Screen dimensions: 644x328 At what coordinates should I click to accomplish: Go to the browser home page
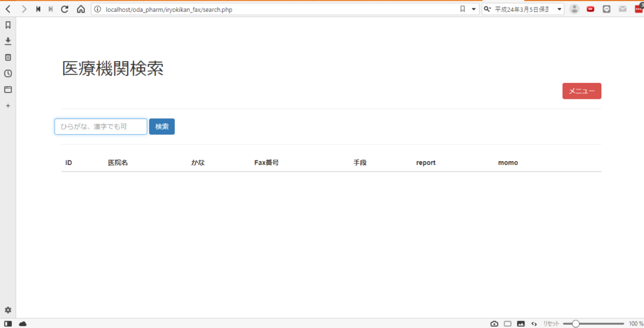(x=80, y=9)
